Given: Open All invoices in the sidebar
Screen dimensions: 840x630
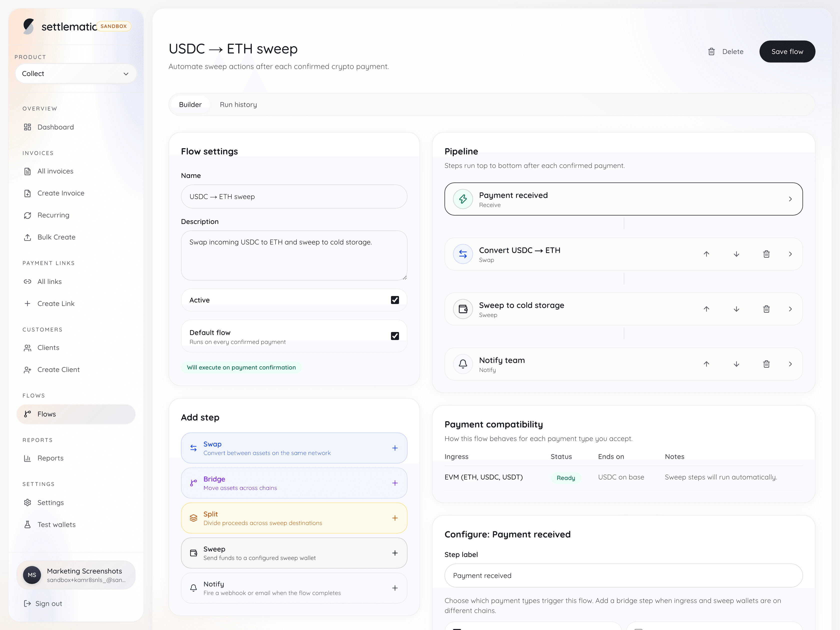Looking at the screenshot, I should tap(75, 171).
